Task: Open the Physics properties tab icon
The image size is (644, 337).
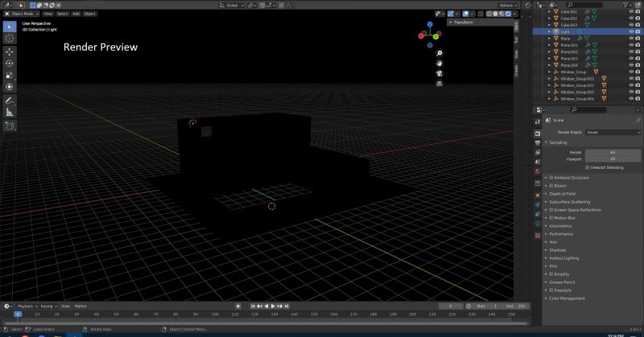Action: [x=538, y=205]
